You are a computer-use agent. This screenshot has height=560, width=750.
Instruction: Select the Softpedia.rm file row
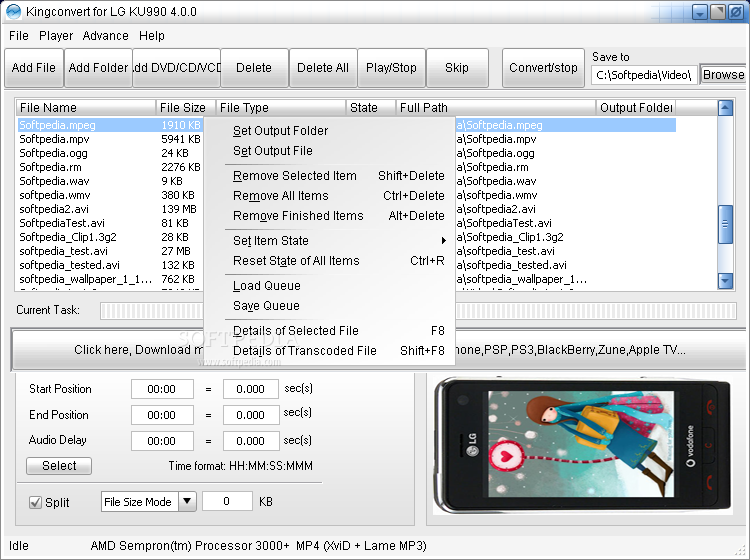pos(110,167)
